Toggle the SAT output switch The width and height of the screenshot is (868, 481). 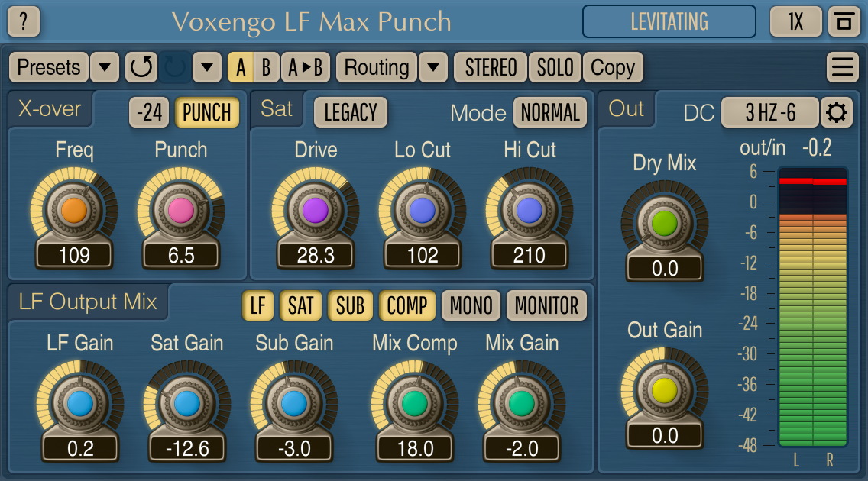click(x=300, y=305)
